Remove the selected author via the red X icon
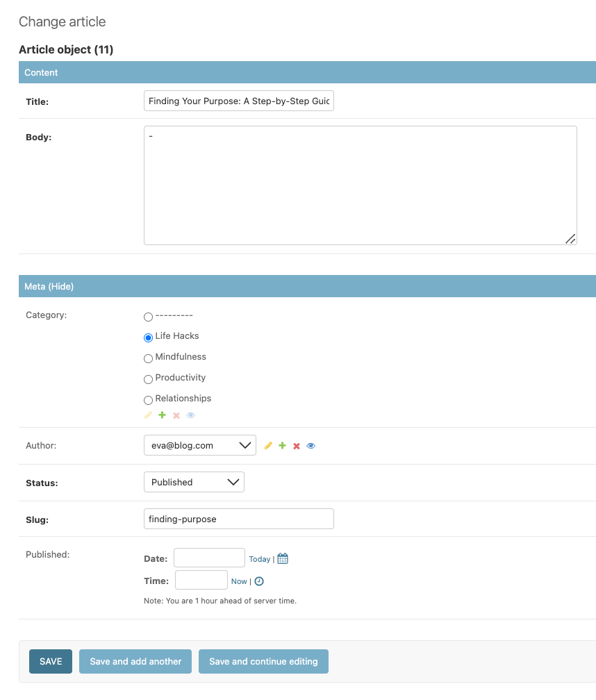The height and width of the screenshot is (700, 596). (296, 445)
